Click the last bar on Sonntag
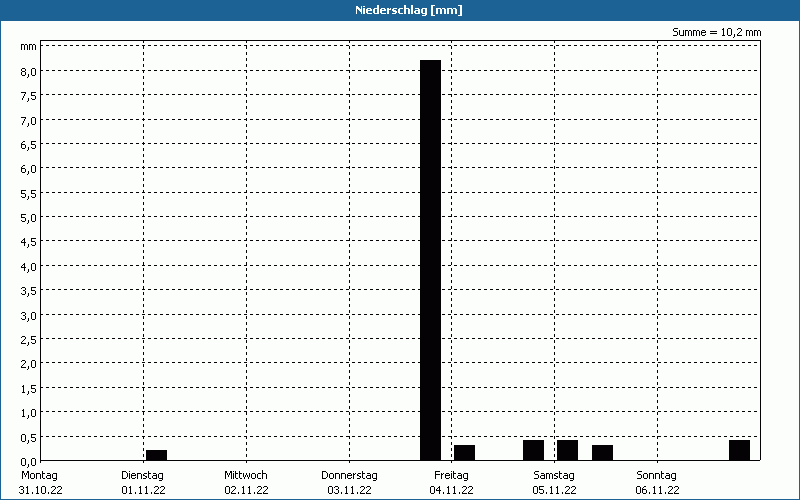 click(739, 450)
